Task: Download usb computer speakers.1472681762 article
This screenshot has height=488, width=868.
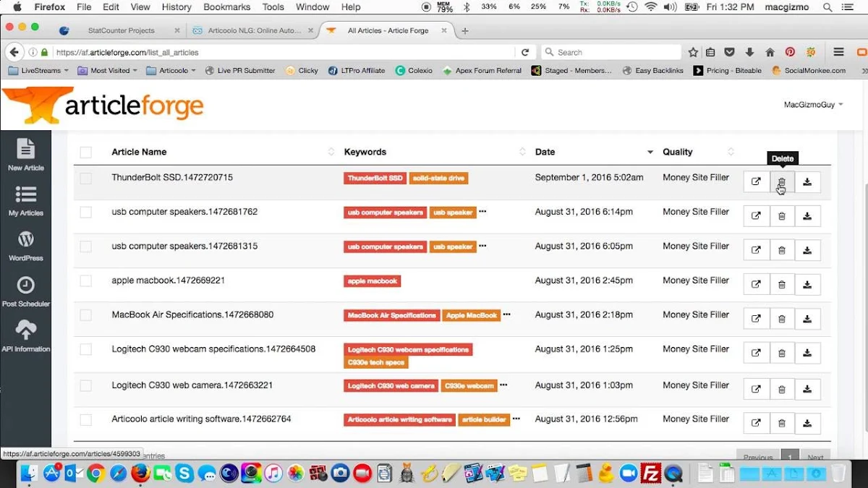Action: point(807,216)
